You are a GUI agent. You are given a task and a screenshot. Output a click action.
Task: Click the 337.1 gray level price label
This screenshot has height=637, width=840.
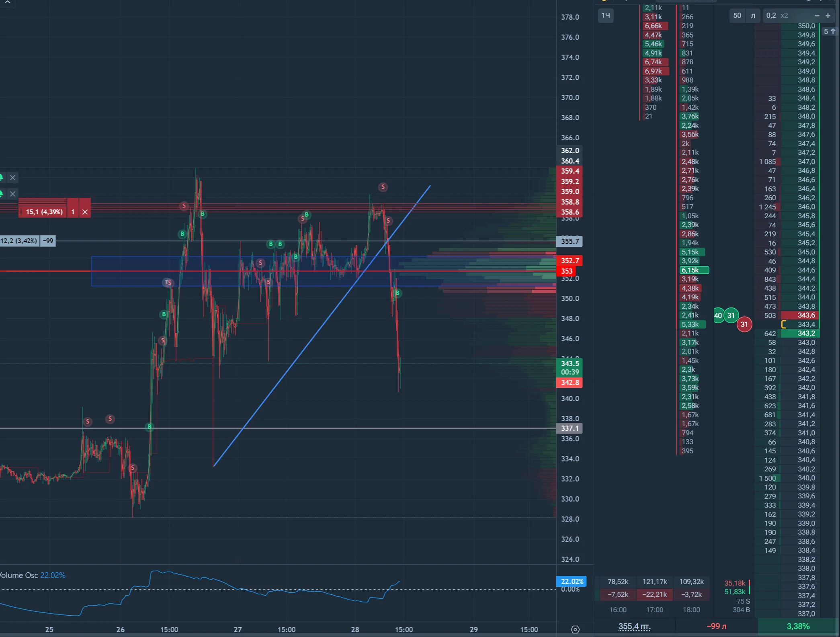570,428
